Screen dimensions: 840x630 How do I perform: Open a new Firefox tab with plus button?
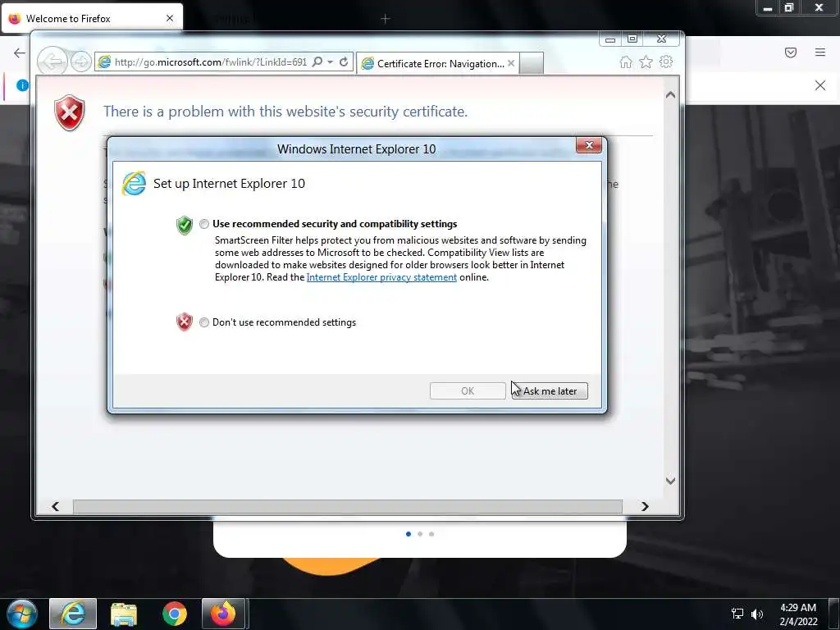(x=386, y=19)
